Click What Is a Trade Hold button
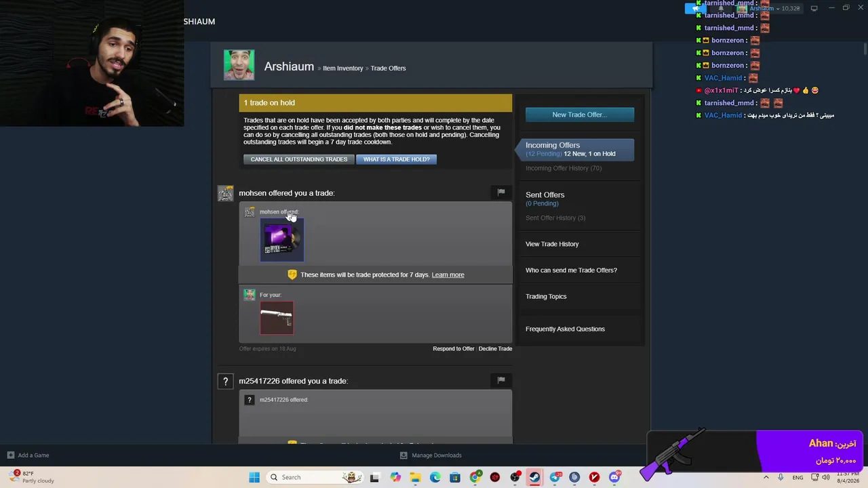The width and height of the screenshot is (868, 488). [x=396, y=159]
